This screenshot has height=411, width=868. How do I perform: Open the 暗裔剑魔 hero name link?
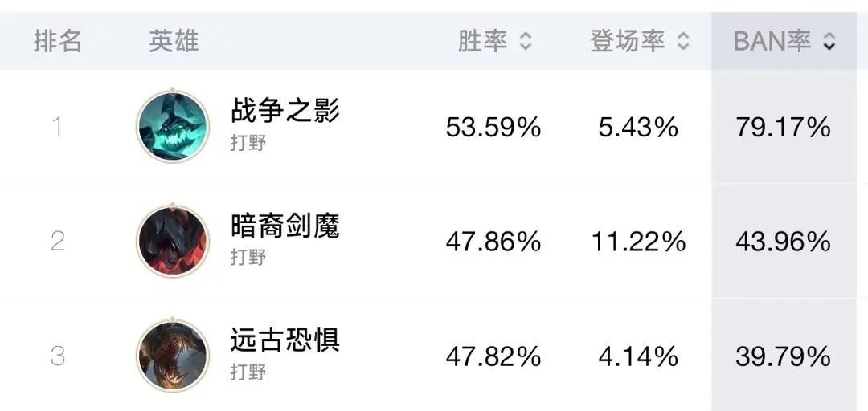(285, 225)
